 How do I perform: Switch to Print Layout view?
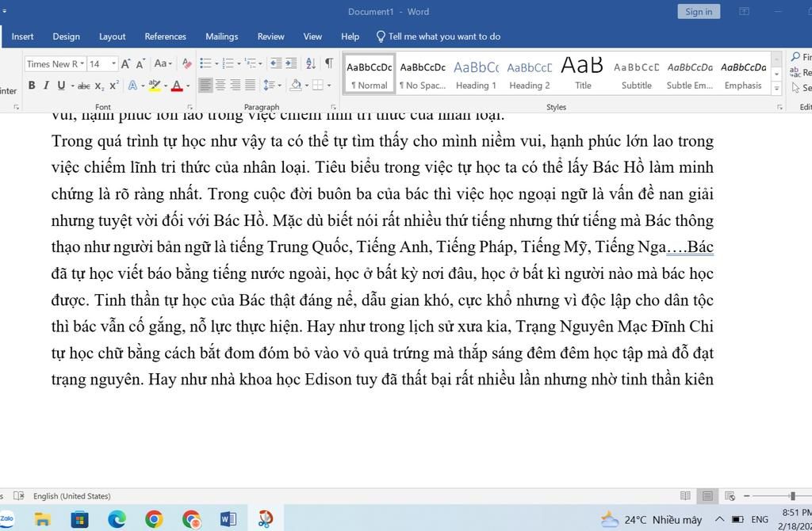[x=707, y=496]
